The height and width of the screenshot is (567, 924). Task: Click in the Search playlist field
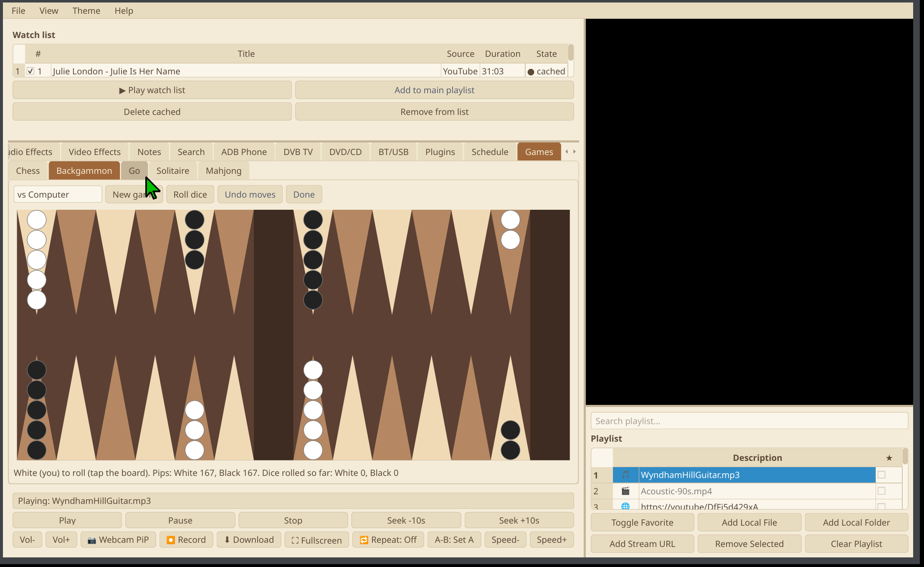click(x=749, y=421)
